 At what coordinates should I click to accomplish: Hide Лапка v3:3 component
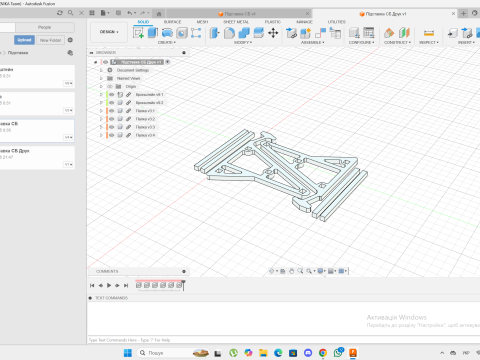112,127
